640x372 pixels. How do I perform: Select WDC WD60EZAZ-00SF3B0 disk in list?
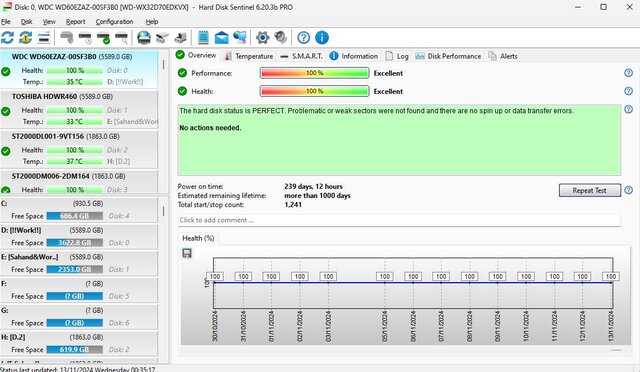79,69
